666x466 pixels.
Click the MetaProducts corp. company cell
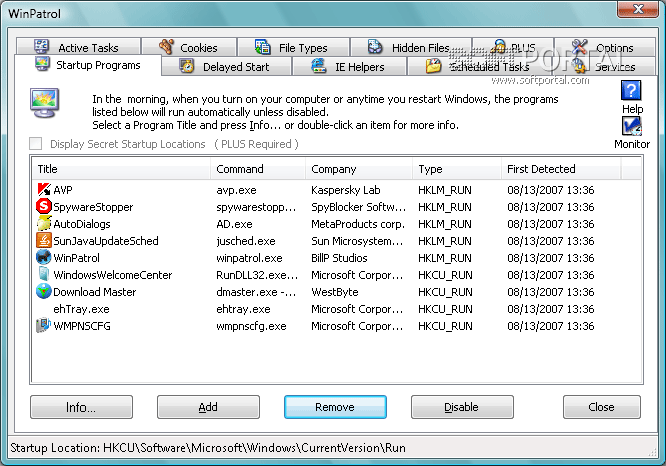pyautogui.click(x=358, y=224)
